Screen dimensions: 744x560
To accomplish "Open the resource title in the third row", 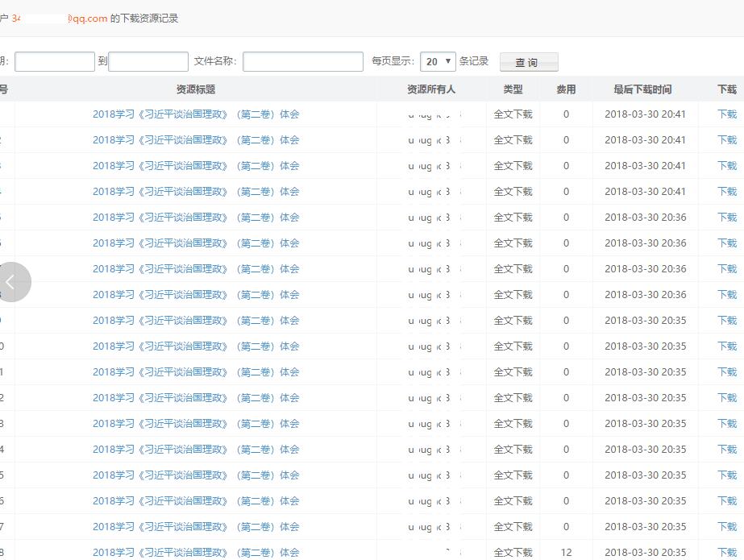I will tap(196, 166).
